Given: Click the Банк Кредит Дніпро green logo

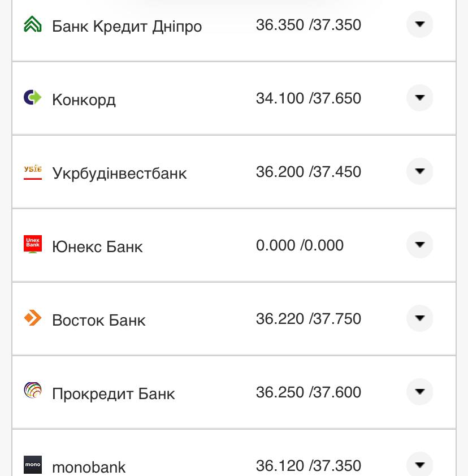Looking at the screenshot, I should tap(32, 24).
